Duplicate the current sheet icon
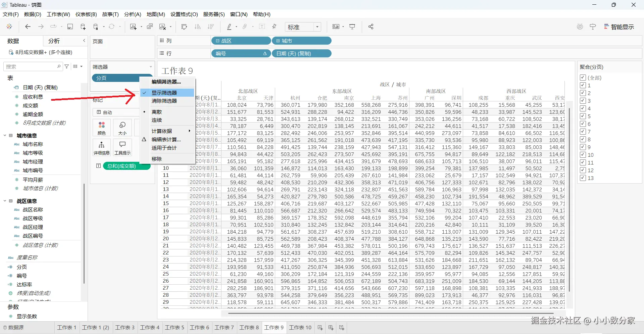This screenshot has height=334, width=644. tap(150, 27)
